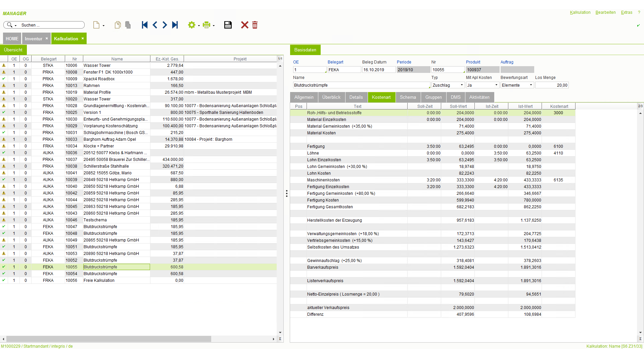
Task: Open the Extras menu
Action: point(627,12)
